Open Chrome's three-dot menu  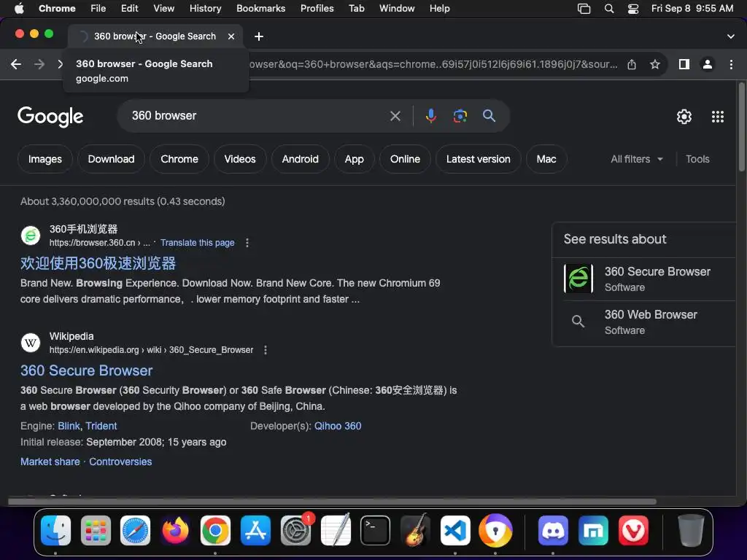tap(731, 64)
